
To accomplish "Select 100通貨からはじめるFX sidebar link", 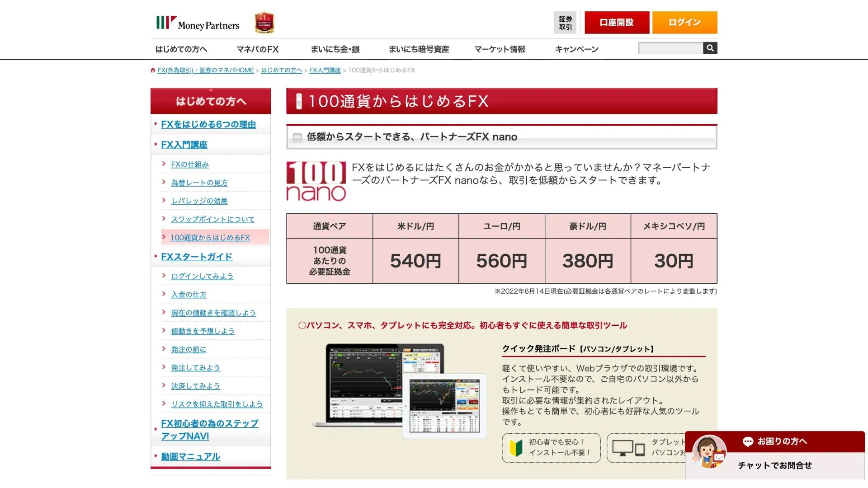I will (210, 238).
